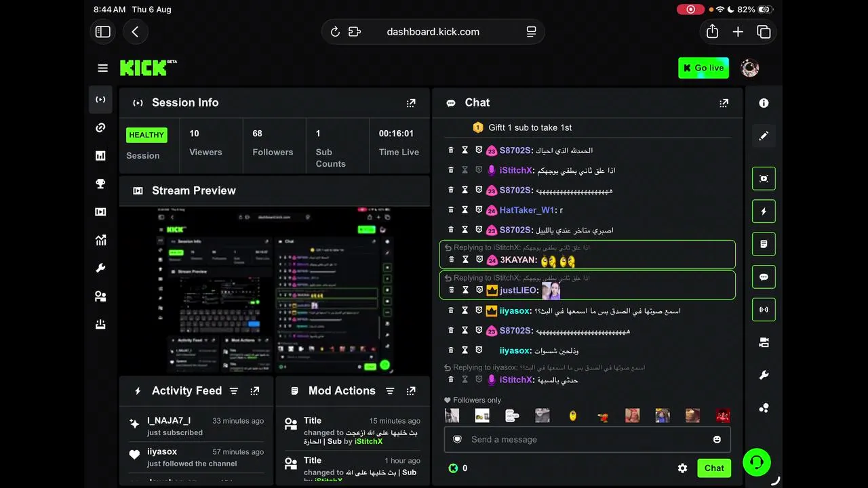The image size is (868, 488).
Task: Toggle the chat bubble panel button
Action: 764,277
